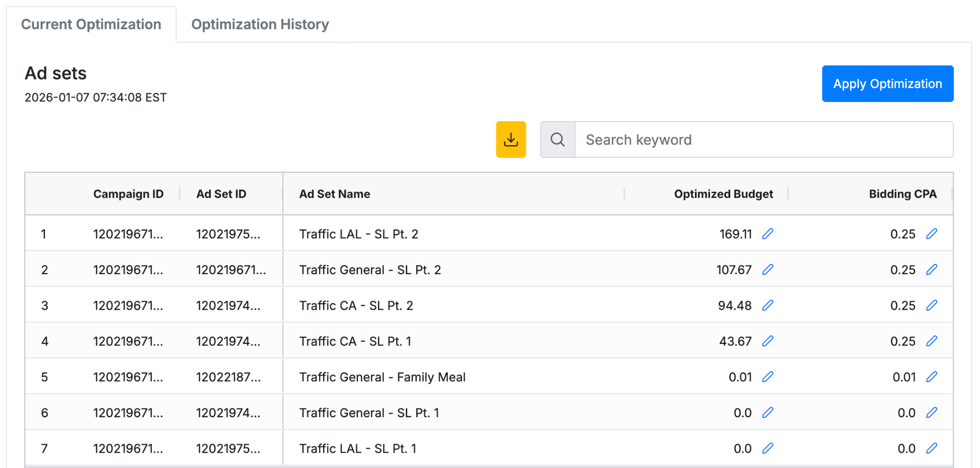Edit Traffic General SL Pt. 1 budget pencil
The height and width of the screenshot is (468, 980).
tap(768, 412)
